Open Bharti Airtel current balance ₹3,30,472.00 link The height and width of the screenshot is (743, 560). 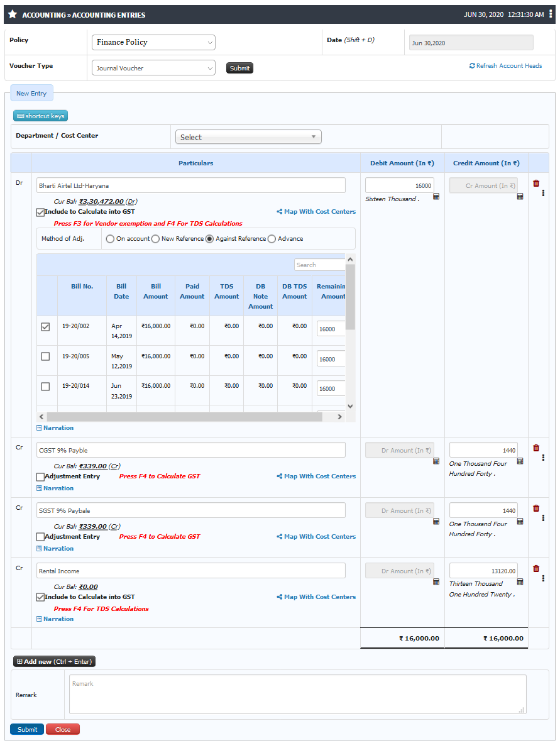101,201
